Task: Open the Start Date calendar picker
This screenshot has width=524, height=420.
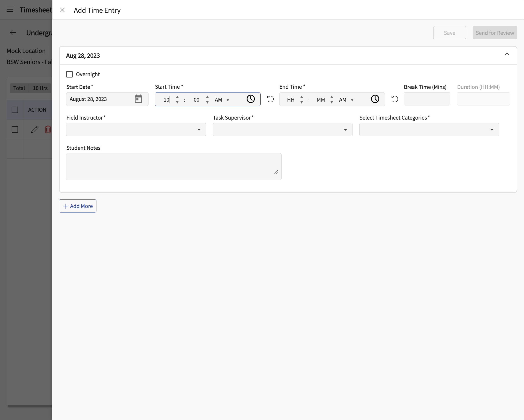Action: (138, 99)
